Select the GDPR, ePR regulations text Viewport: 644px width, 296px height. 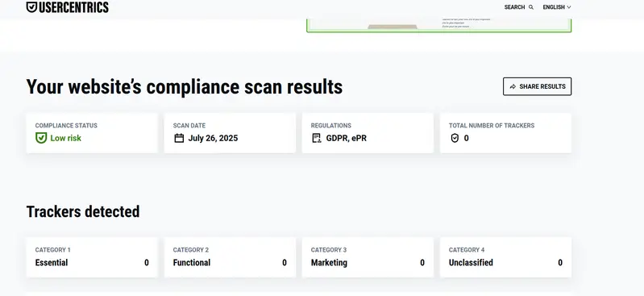click(x=347, y=138)
